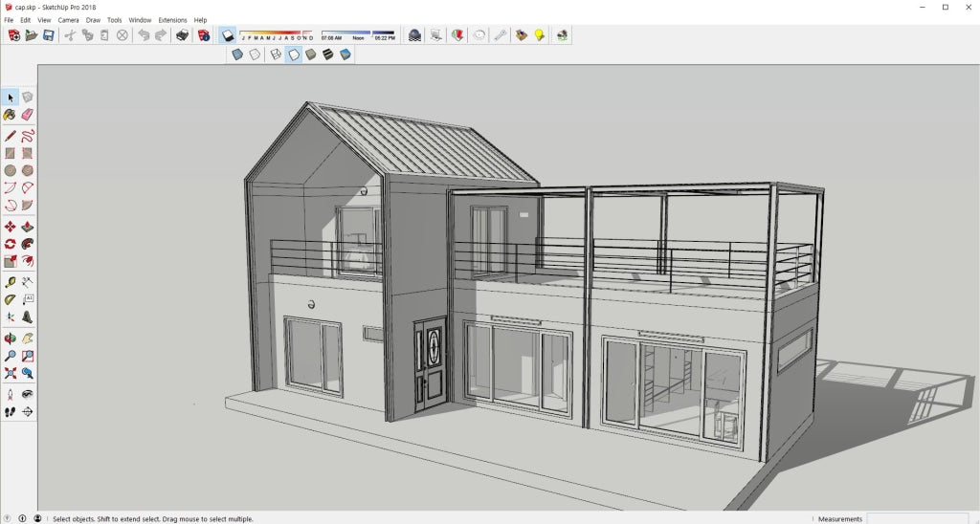Adjust the shadow time-of-day slider

(359, 35)
